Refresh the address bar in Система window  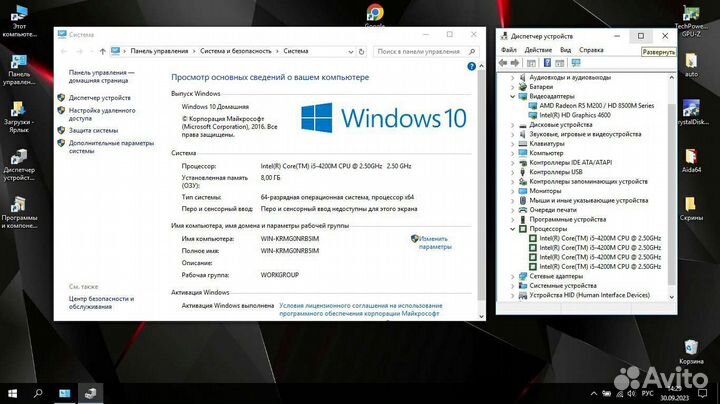click(x=361, y=51)
